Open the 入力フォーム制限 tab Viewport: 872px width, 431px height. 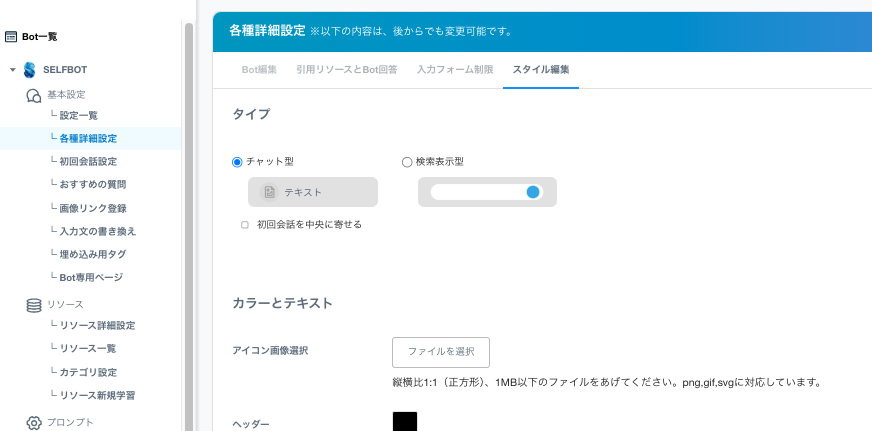point(455,70)
